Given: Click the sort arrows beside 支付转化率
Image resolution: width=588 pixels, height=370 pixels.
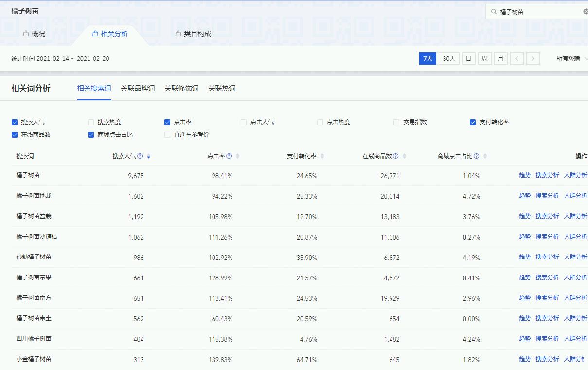Looking at the screenshot, I should coord(323,156).
